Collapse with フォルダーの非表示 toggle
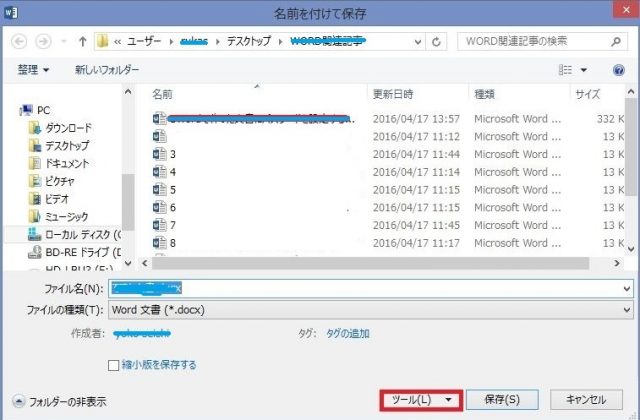 tap(60, 401)
